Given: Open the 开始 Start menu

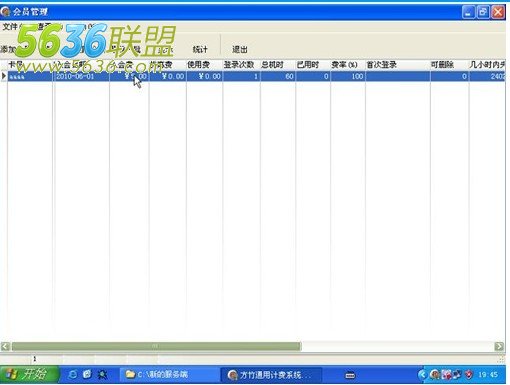Looking at the screenshot, I should 29,375.
